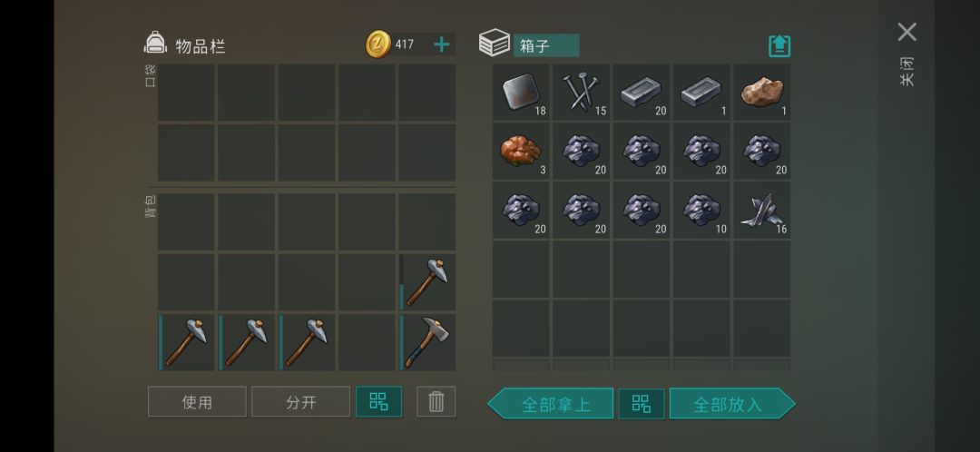
Task: Click the chest upgrade arrow icon
Action: pos(779,45)
